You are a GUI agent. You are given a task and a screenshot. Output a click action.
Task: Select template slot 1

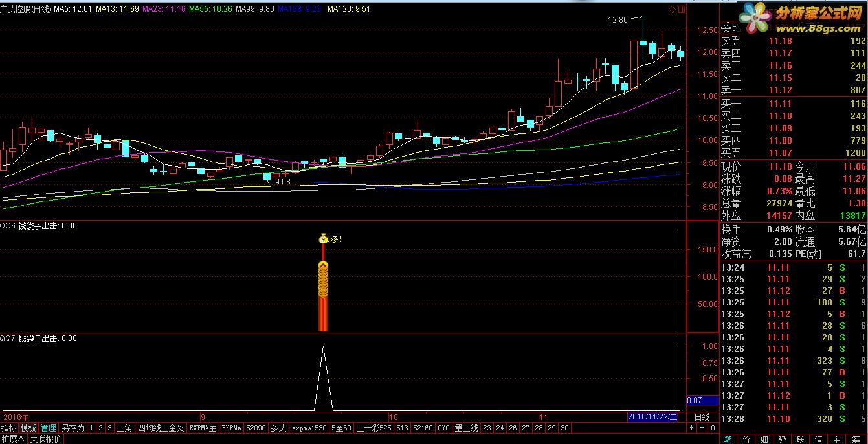tap(92, 428)
